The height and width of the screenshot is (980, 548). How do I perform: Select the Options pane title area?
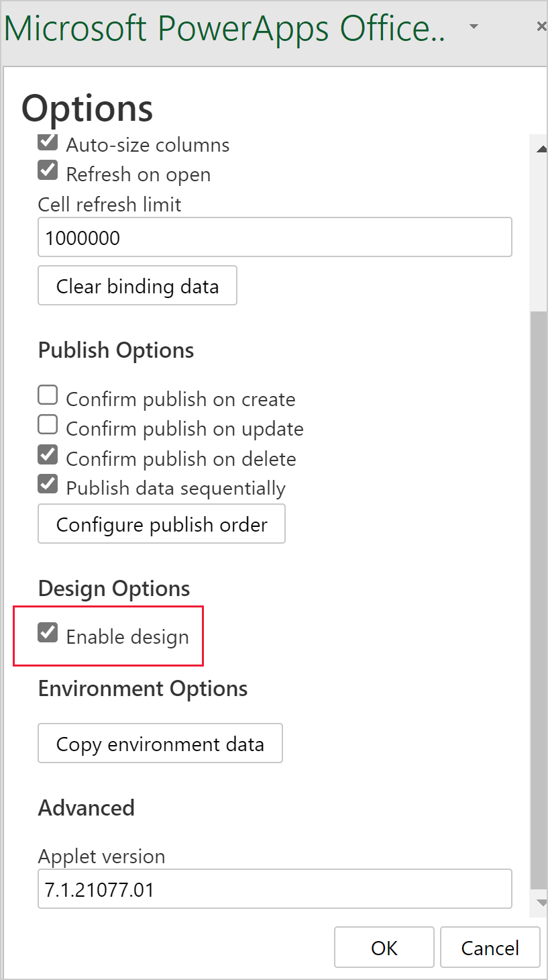[87, 108]
